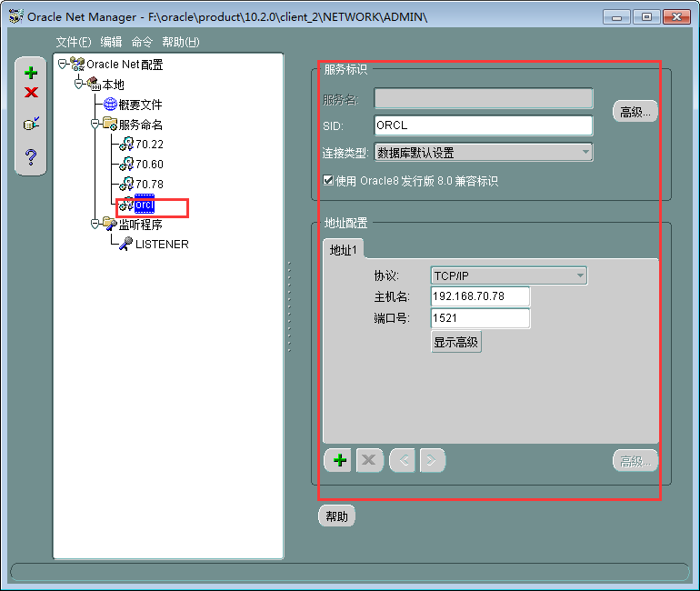Collapse the 监听程序 tree node
Screen dimensions: 700x591
coord(95,224)
